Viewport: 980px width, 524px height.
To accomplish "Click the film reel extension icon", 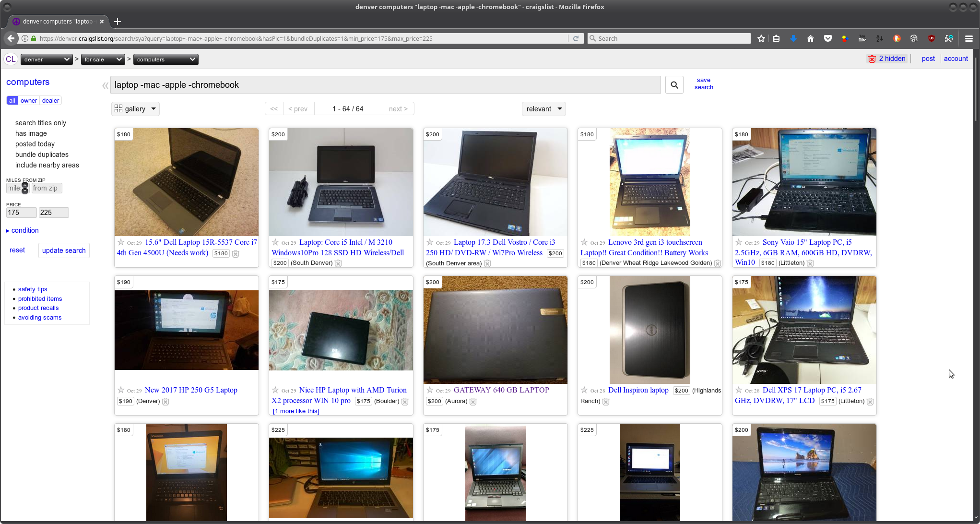I will coord(914,38).
